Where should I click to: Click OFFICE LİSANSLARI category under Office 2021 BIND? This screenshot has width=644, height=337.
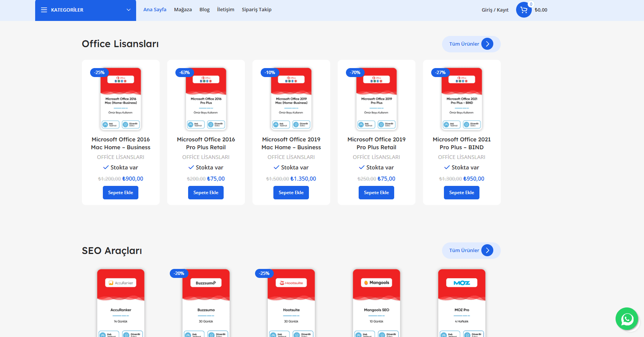pyautogui.click(x=462, y=157)
